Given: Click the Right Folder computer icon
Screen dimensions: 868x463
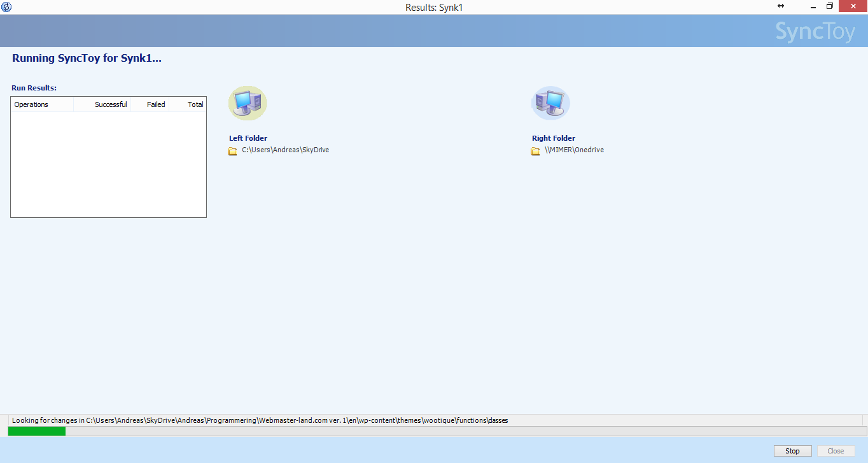Looking at the screenshot, I should pos(550,103).
